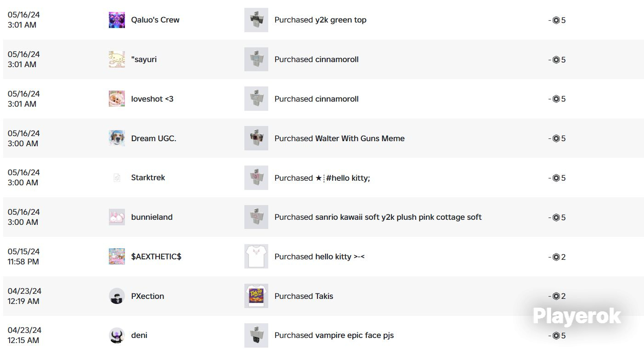The image size is (644, 349).
Task: Select the bunnieland bunny avatar icon
Action: [x=117, y=217]
